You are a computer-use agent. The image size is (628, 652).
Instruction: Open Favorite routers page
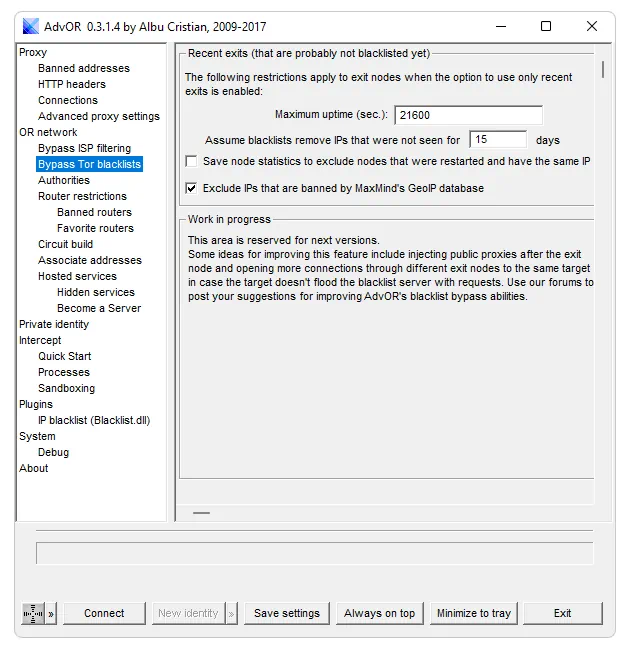click(95, 228)
